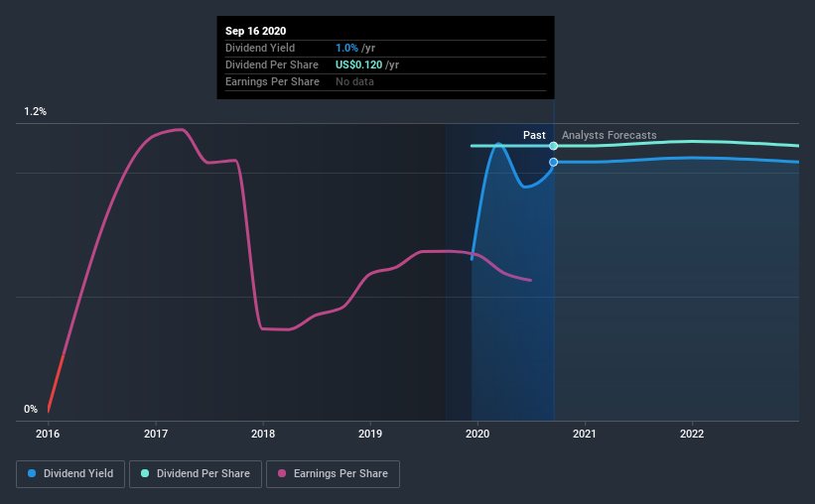Click the teal Dividend Per Share legend dot
Image resolution: width=815 pixels, height=504 pixels.
pyautogui.click(x=145, y=473)
